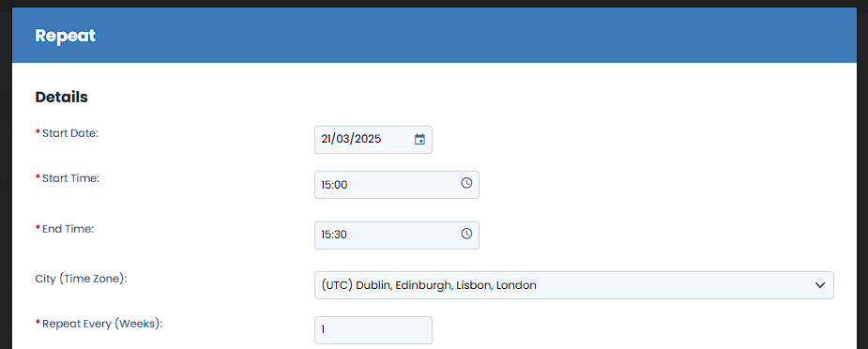Select the minutes 30 in End Time

[x=341, y=235]
